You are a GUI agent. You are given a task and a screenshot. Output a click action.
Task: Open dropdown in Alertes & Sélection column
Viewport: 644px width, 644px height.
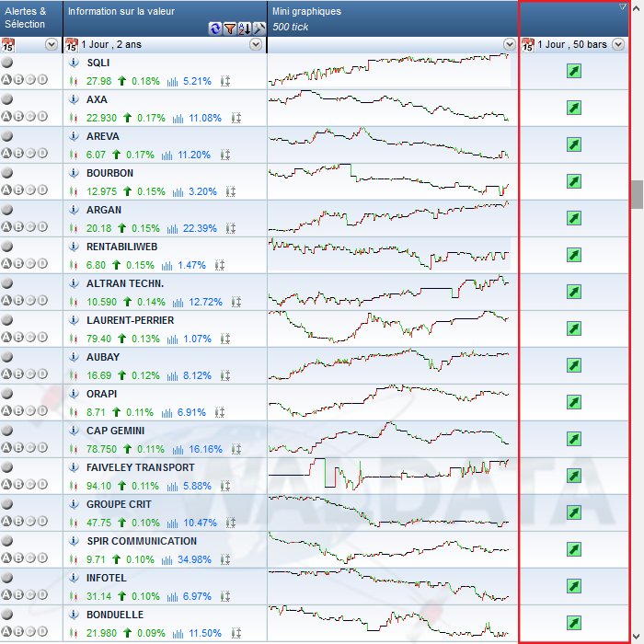[x=52, y=44]
